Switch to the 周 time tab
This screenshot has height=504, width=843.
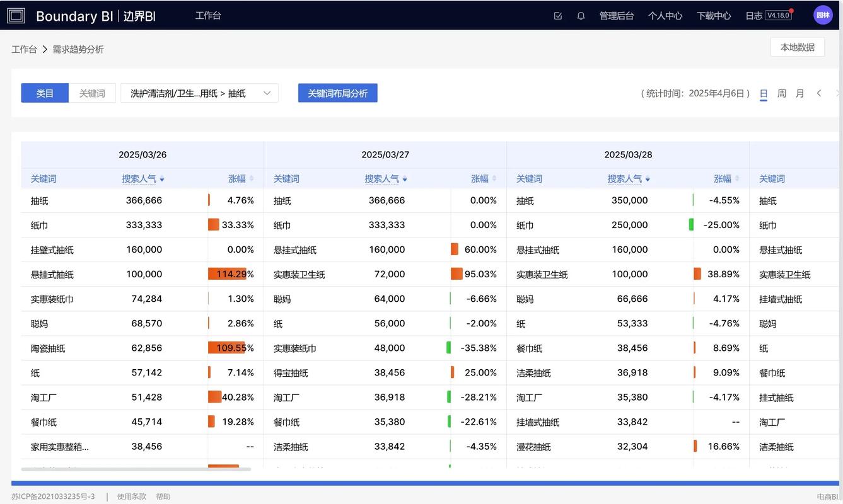[782, 93]
